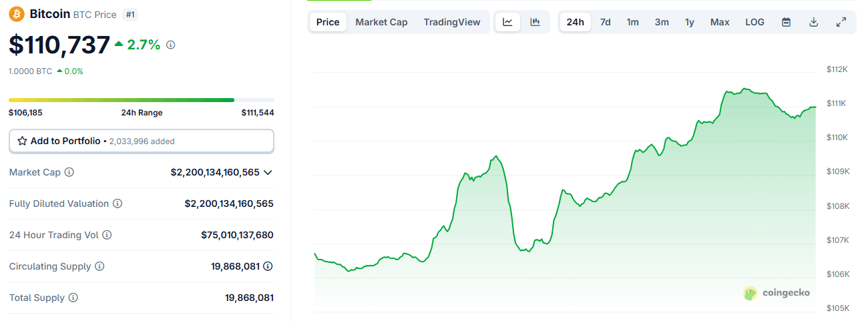The image size is (868, 323).
Task: Switch to line chart view
Action: 507,22
